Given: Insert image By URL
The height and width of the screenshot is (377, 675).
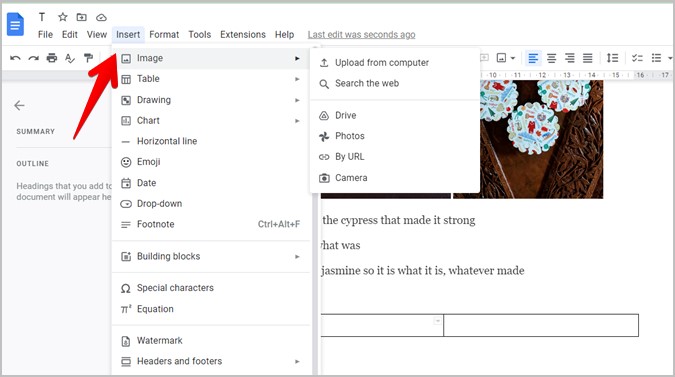Looking at the screenshot, I should pyautogui.click(x=395, y=157).
